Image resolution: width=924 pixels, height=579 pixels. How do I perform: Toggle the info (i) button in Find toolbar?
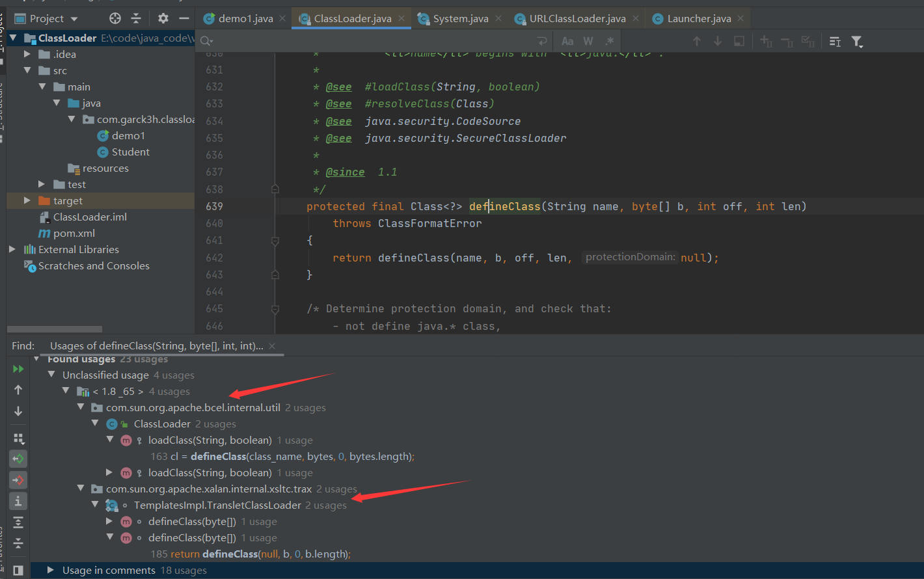point(18,501)
